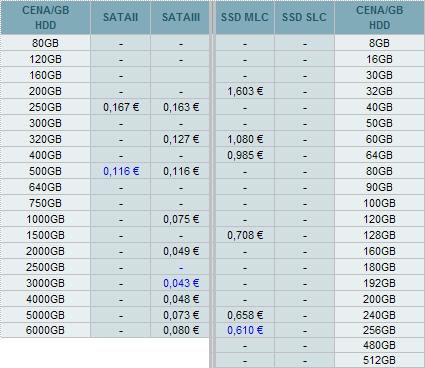Select the 1000GB row label
This screenshot has width=425, height=368.
[x=45, y=219]
